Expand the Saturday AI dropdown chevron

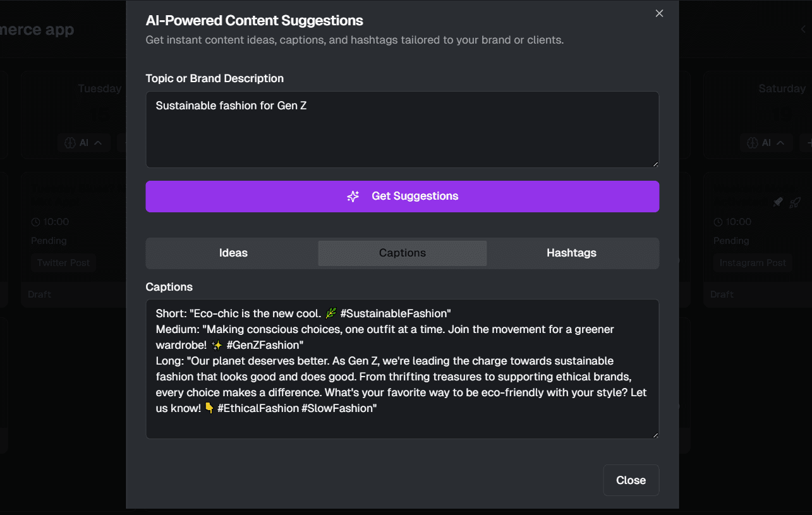point(780,143)
